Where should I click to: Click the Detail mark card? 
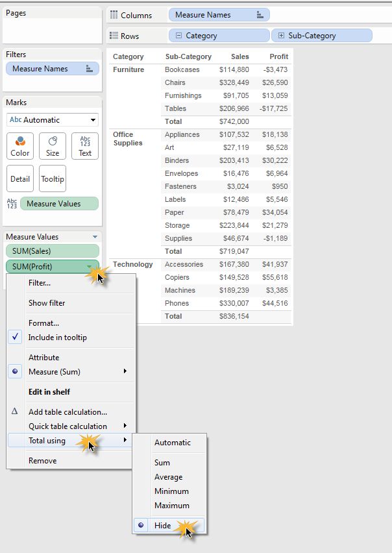[x=20, y=178]
